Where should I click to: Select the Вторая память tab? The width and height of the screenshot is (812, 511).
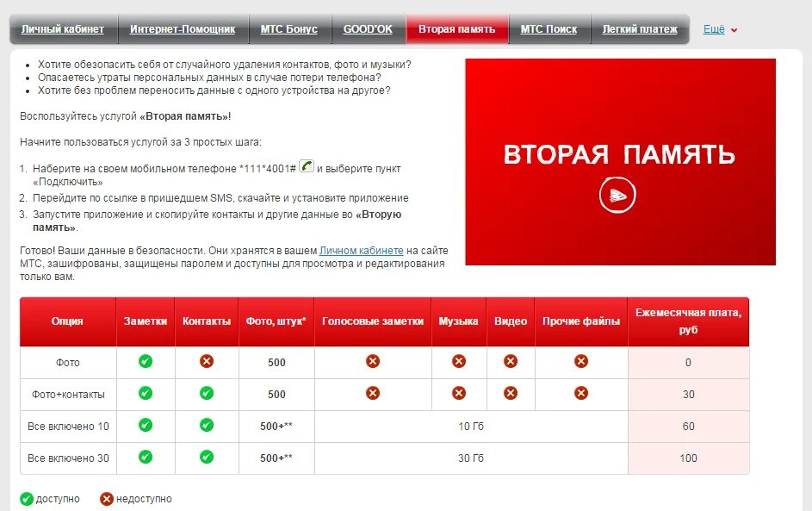pyautogui.click(x=456, y=29)
